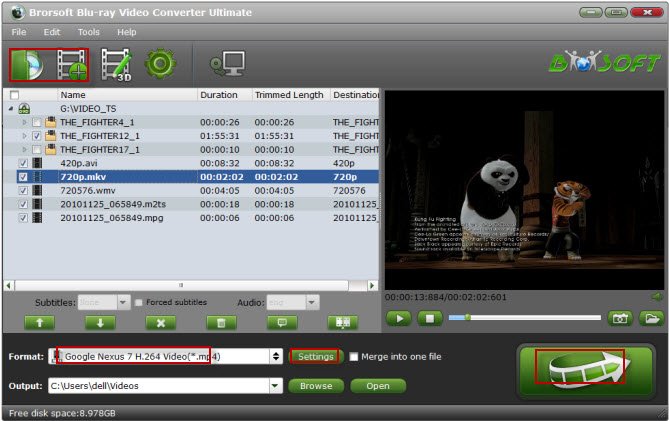This screenshot has height=421, width=669.
Task: Click the speaker volume icon
Action: pos(657,296)
